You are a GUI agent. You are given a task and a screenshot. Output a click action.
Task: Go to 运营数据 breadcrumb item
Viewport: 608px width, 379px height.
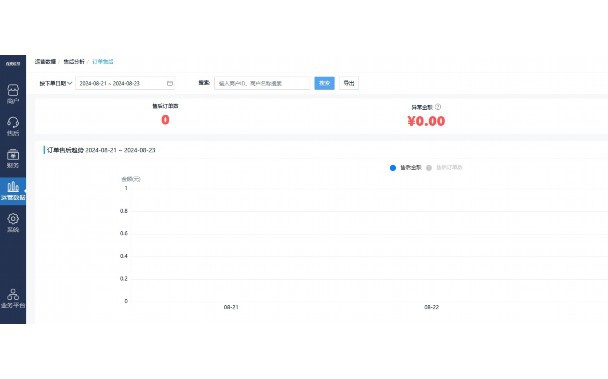pyautogui.click(x=45, y=61)
